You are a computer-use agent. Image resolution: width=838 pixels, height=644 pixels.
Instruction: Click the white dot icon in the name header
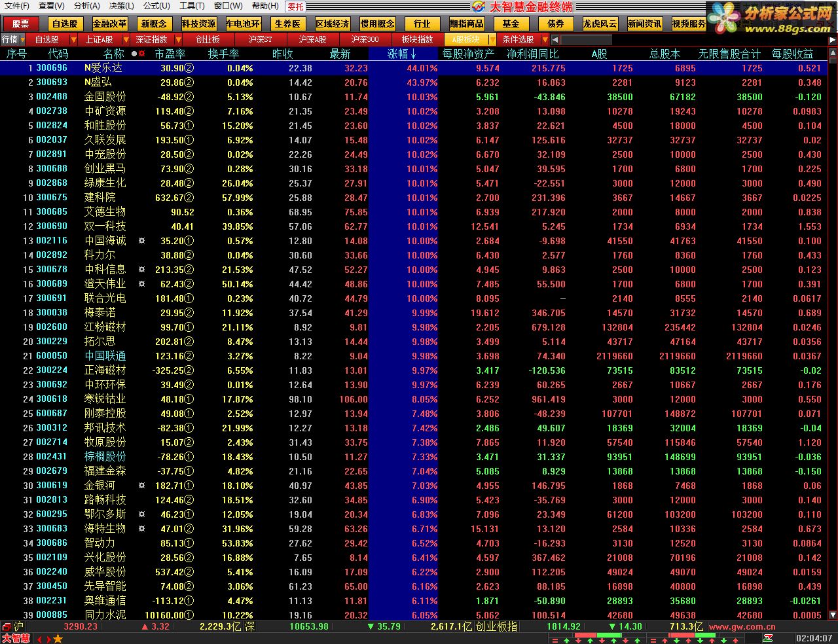(134, 54)
